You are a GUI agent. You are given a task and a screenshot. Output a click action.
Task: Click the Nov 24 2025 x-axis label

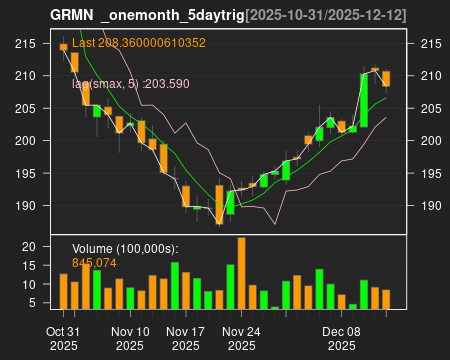[x=241, y=338]
